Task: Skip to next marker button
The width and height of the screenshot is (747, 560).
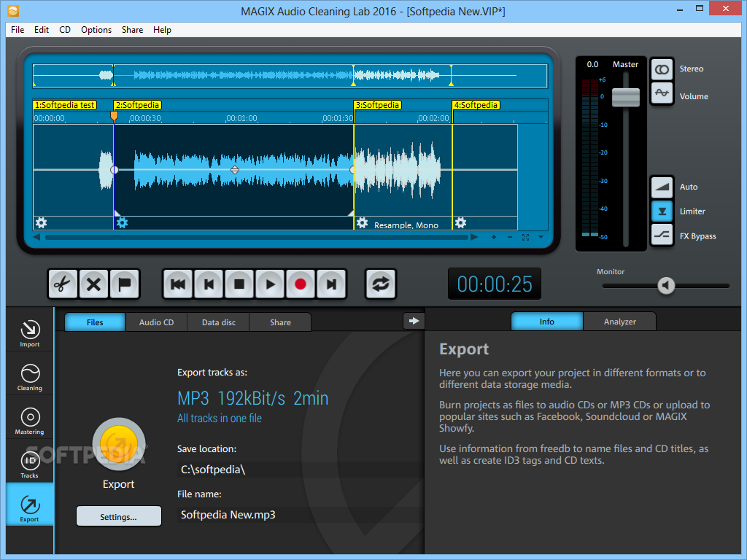Action: coord(331,284)
